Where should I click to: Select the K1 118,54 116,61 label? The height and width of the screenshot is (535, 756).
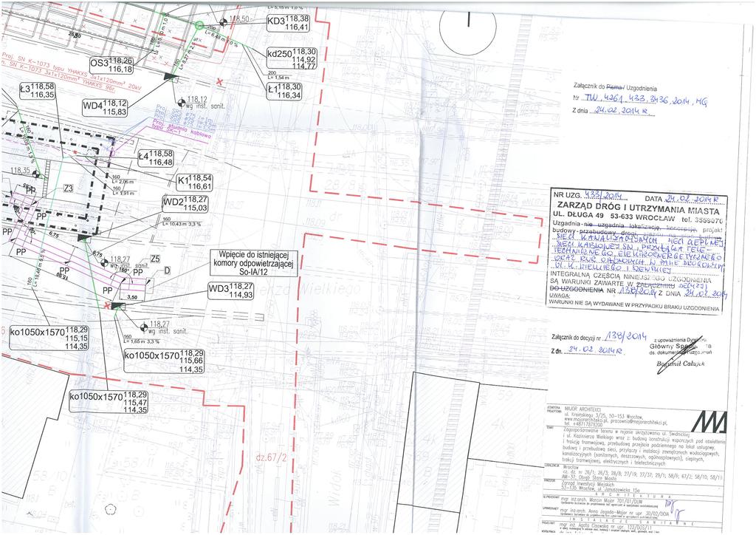point(194,182)
